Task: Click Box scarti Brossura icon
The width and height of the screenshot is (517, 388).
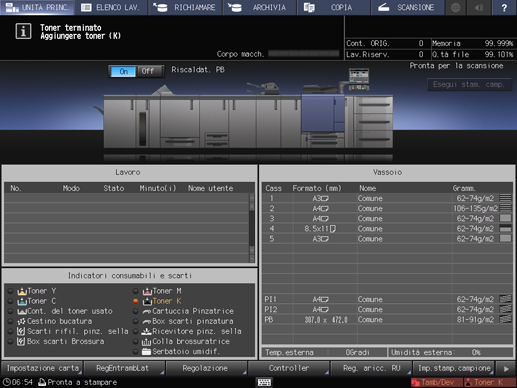Action: click(21, 341)
